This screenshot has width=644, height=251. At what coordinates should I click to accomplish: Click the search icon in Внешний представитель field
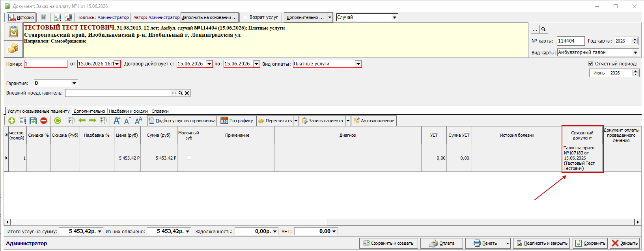181,93
